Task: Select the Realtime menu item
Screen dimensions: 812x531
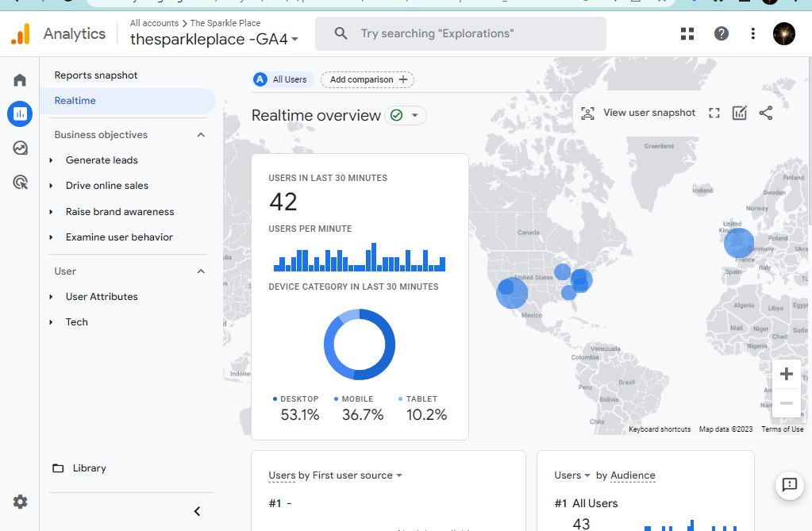Action: (75, 101)
